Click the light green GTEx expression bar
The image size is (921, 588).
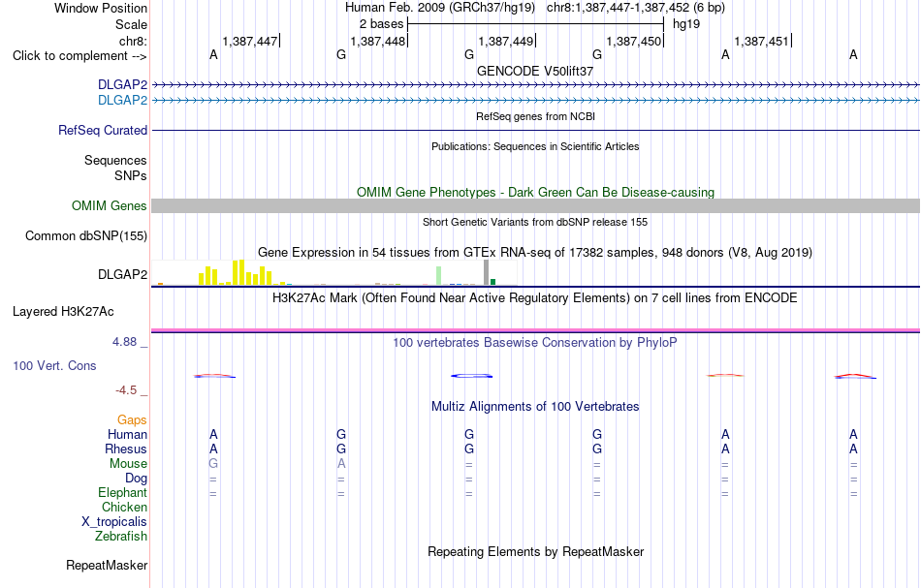click(439, 276)
